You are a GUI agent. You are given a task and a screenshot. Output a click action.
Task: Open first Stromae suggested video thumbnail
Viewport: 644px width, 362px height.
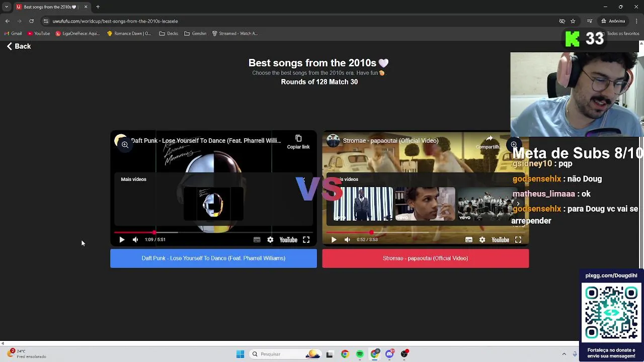[363, 204]
